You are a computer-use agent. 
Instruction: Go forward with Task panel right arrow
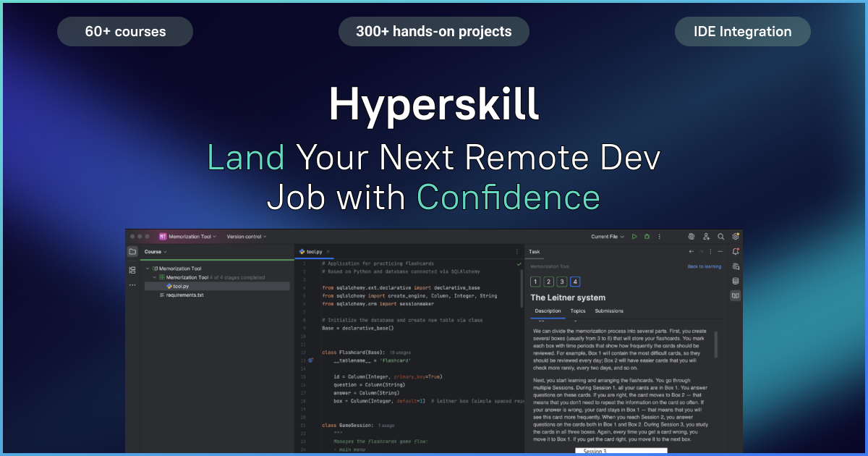click(701, 252)
